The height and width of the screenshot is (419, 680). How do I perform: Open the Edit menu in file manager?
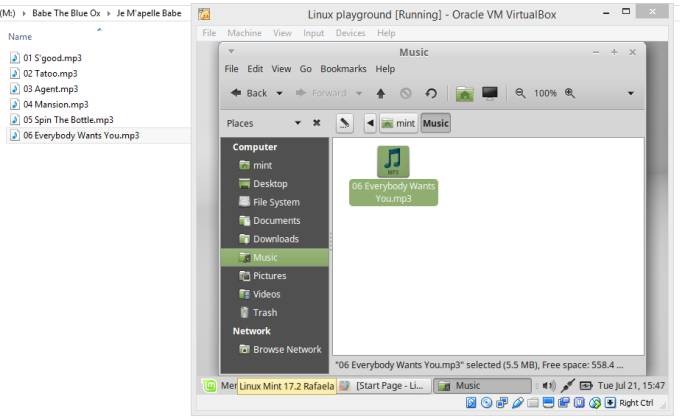coord(255,69)
